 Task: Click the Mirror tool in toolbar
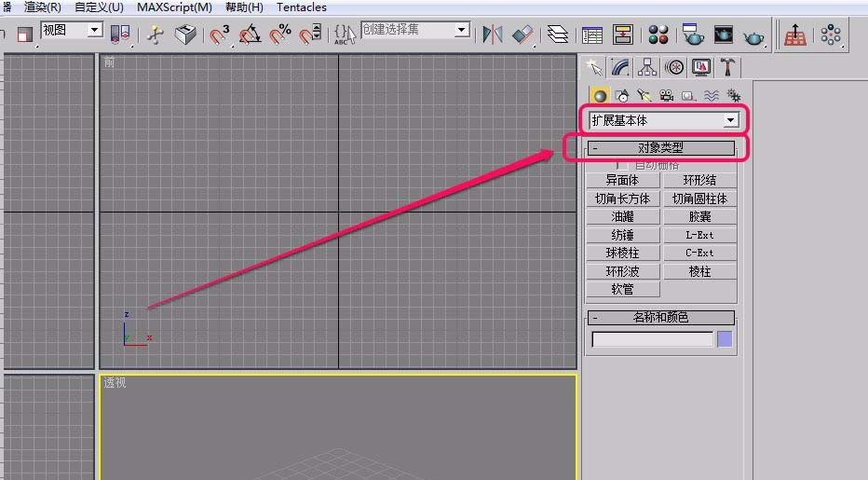click(x=492, y=35)
